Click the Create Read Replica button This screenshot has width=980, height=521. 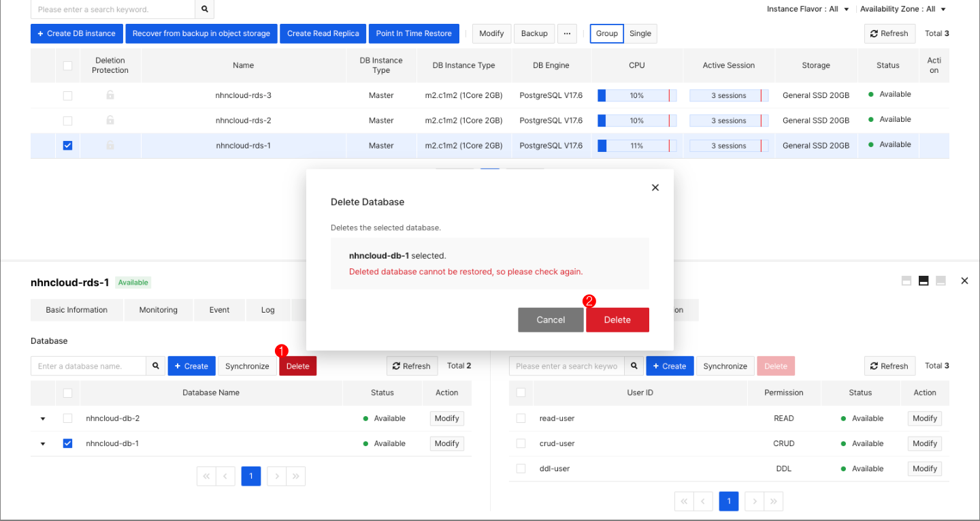pos(323,33)
